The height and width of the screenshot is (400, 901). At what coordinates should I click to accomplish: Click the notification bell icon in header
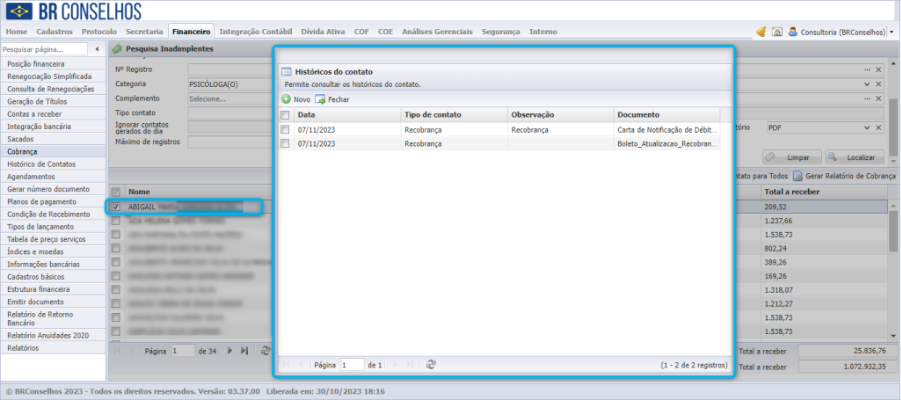point(761,32)
